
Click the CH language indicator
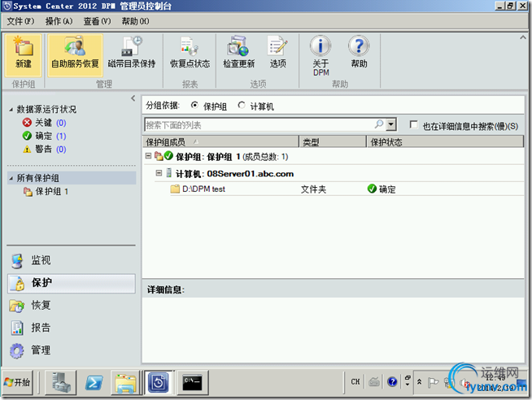click(x=355, y=382)
